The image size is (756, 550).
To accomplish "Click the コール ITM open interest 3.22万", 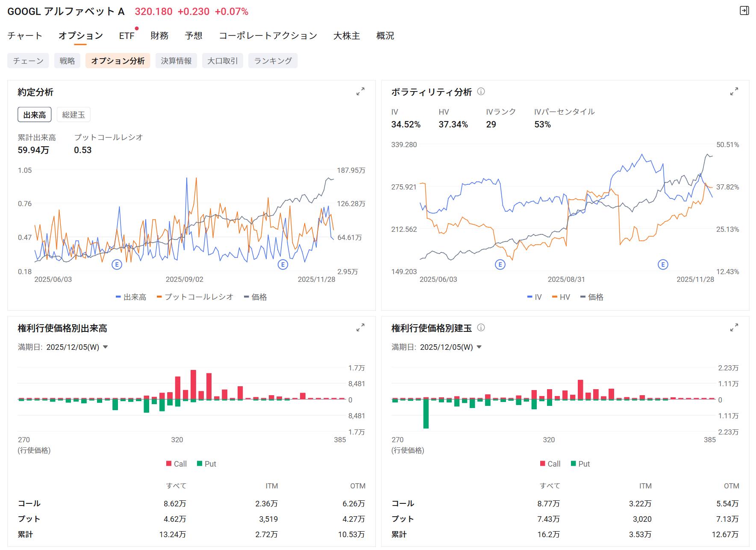I will point(641,503).
